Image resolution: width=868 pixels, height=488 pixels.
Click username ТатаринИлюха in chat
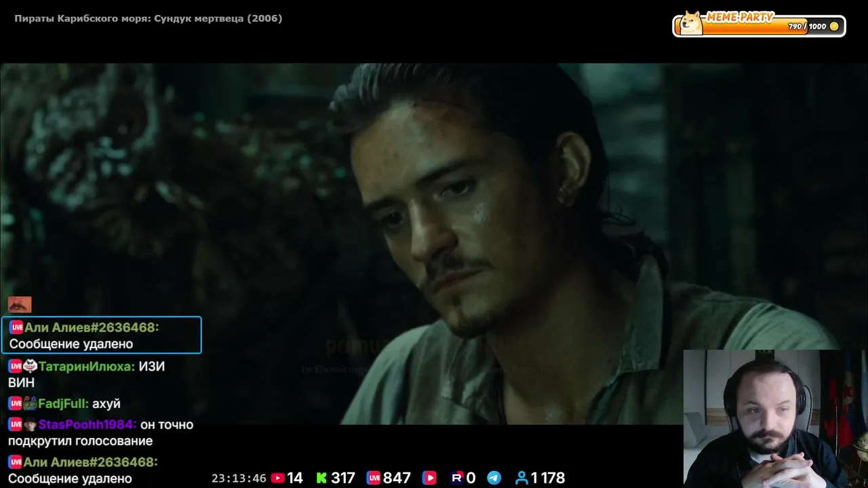(86, 367)
